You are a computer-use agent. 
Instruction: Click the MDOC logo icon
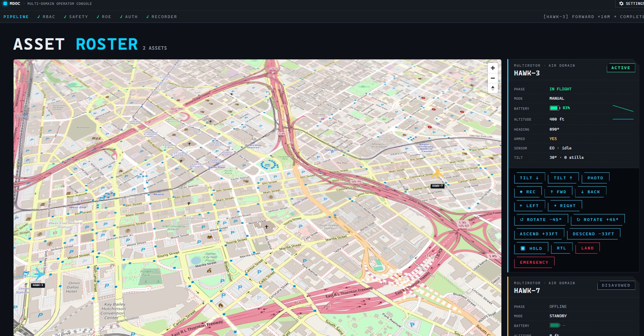(x=5, y=3)
